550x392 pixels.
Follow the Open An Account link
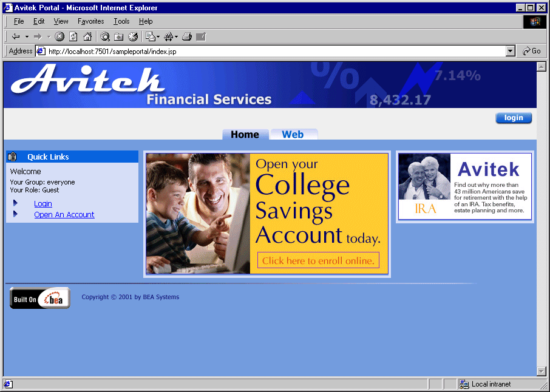click(x=64, y=215)
